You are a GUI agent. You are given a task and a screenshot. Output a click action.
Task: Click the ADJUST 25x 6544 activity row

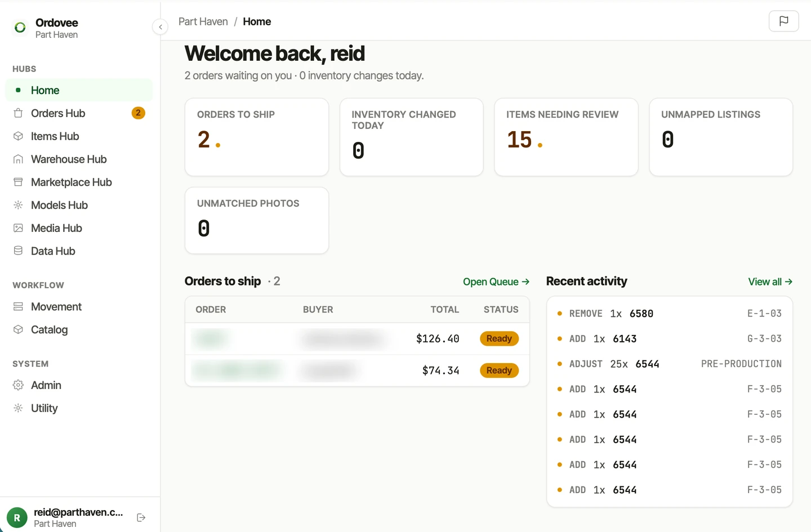(x=670, y=364)
